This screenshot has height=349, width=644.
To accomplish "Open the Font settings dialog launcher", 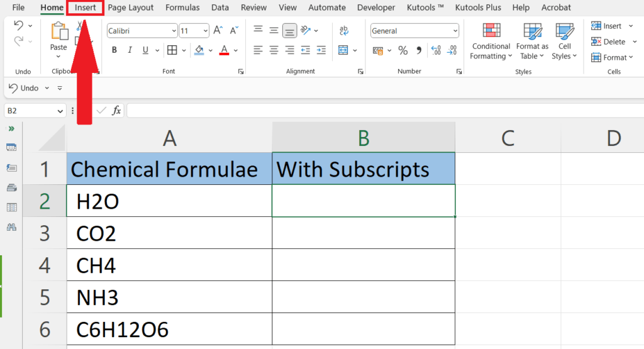I will [241, 72].
